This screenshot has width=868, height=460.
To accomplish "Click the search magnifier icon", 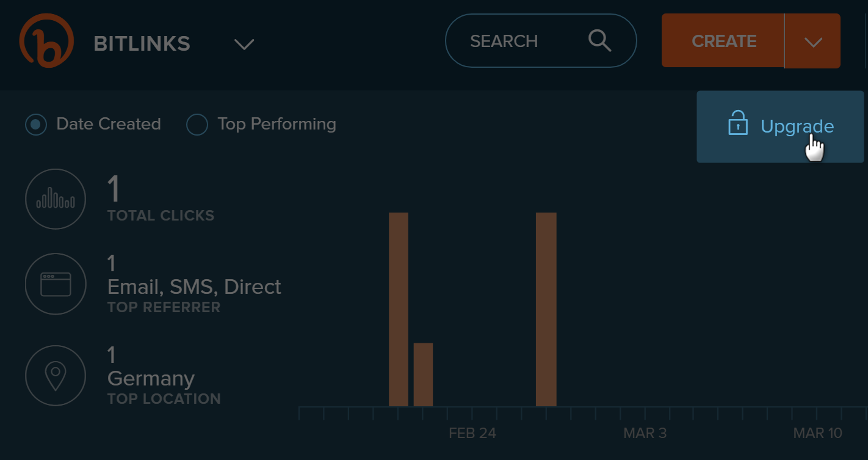I will tap(599, 41).
